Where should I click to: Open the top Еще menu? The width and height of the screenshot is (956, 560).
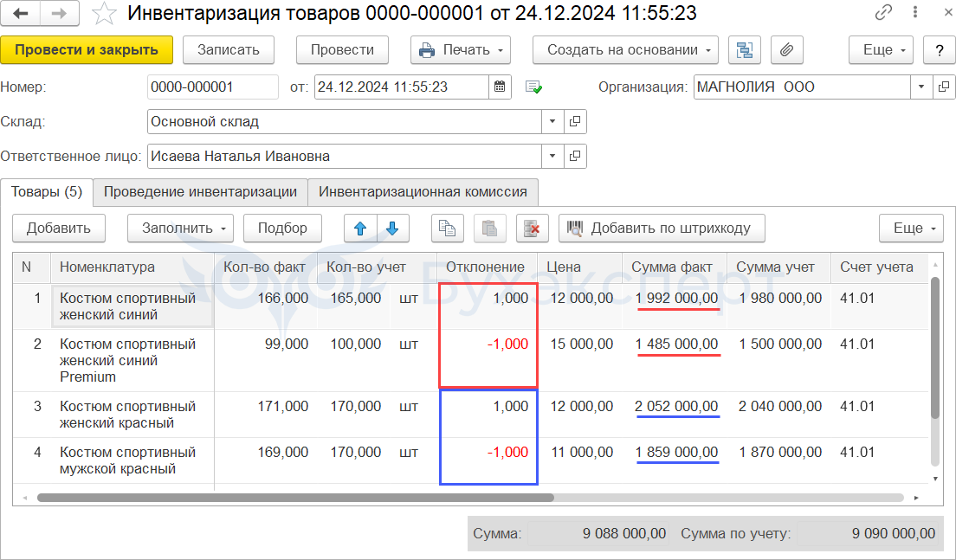coord(881,50)
